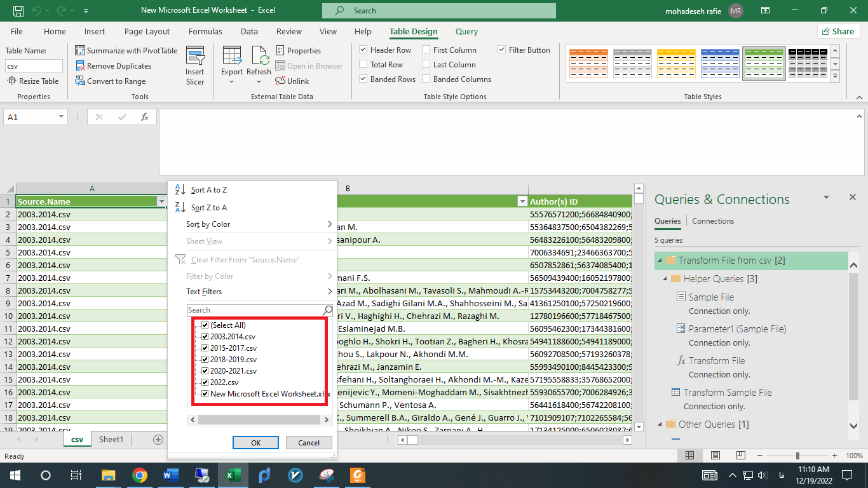868x488 pixels.
Task: Click the zoom slider handle
Action: [797, 456]
